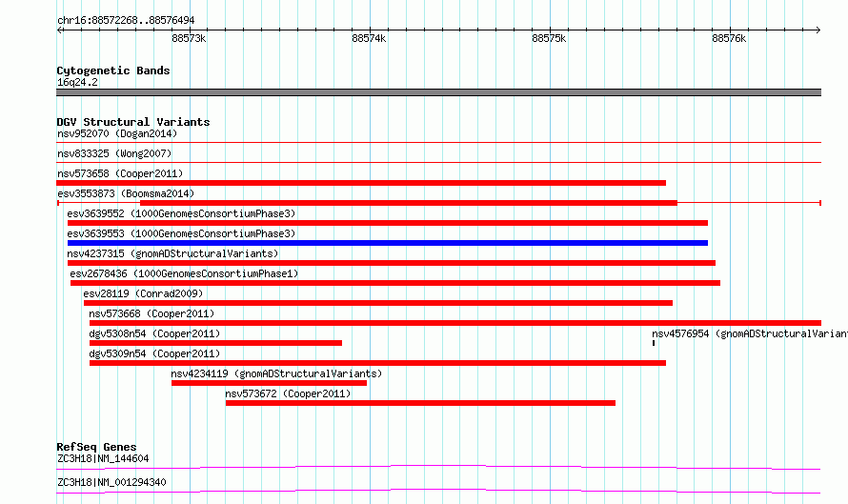
Task: Select the red esv3639552 variant bar
Action: tap(388, 223)
